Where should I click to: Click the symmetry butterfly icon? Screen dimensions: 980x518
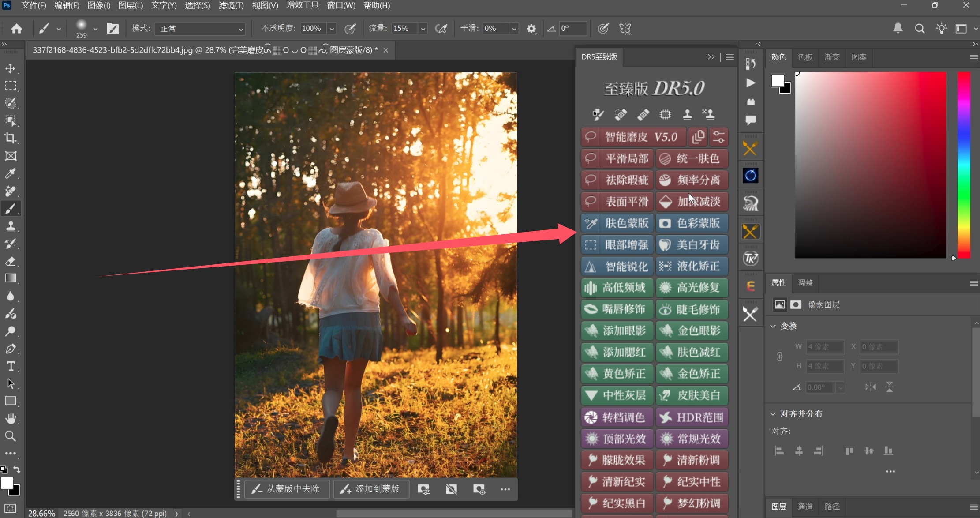pyautogui.click(x=625, y=29)
